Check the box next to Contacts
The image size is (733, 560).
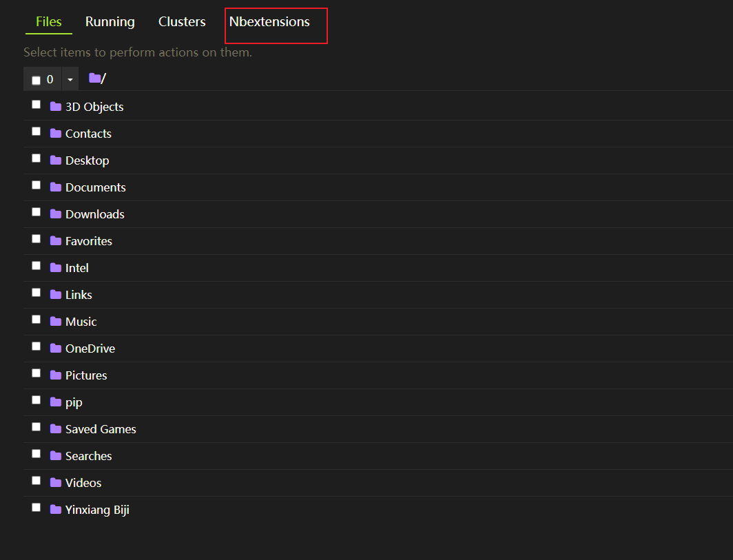click(36, 132)
